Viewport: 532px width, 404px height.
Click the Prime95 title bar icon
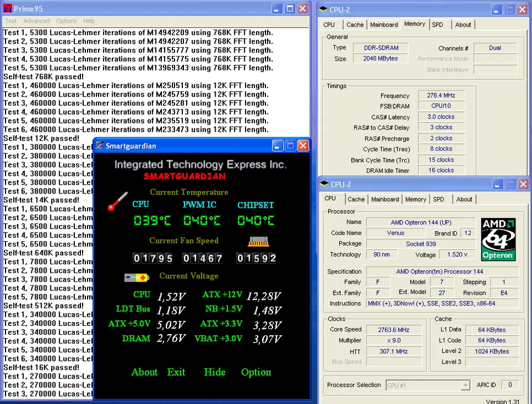point(7,9)
